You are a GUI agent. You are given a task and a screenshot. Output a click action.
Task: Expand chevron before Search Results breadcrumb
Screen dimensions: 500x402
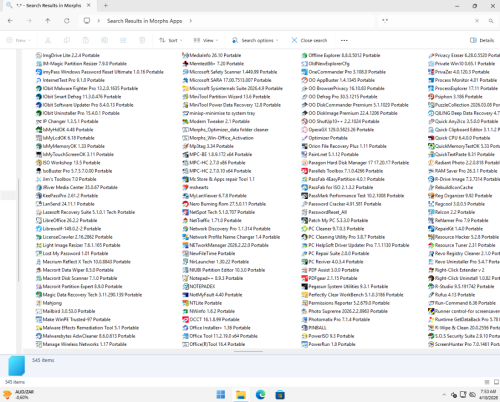99,21
